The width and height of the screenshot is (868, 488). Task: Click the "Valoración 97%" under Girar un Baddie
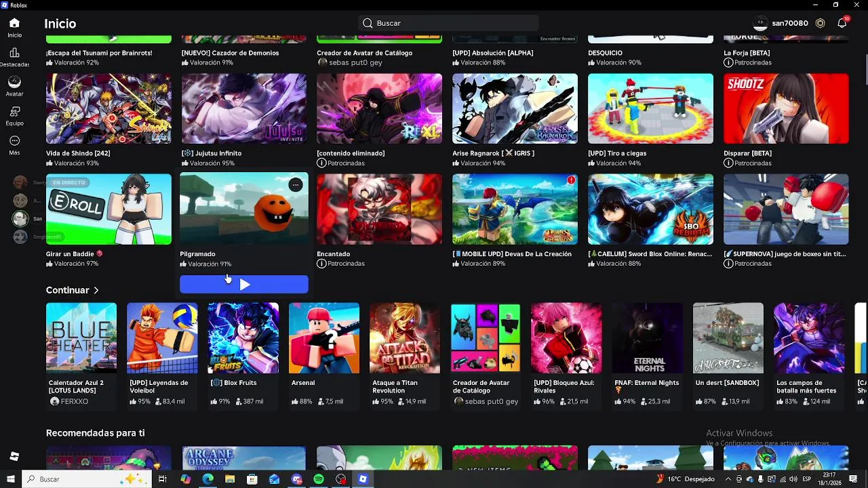coord(76,264)
